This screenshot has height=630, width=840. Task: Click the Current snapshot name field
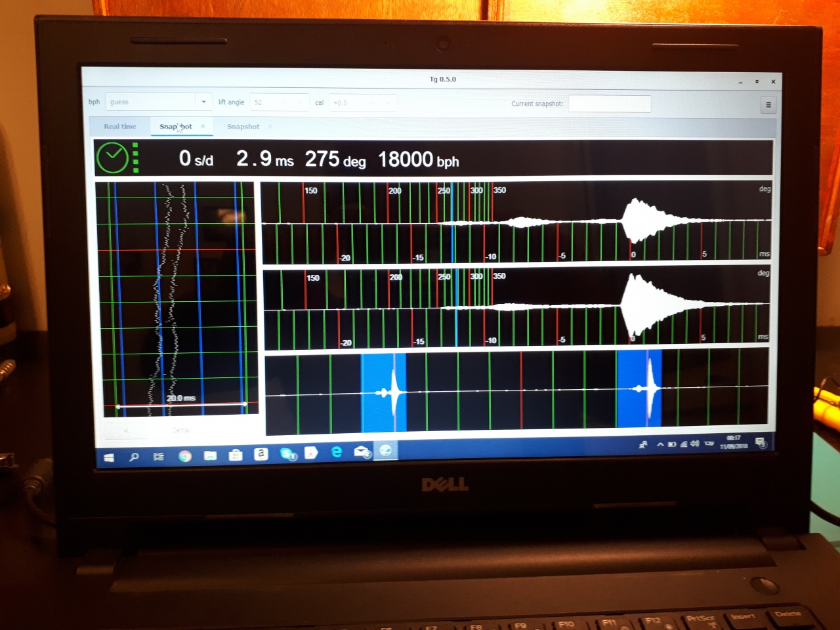click(x=609, y=104)
